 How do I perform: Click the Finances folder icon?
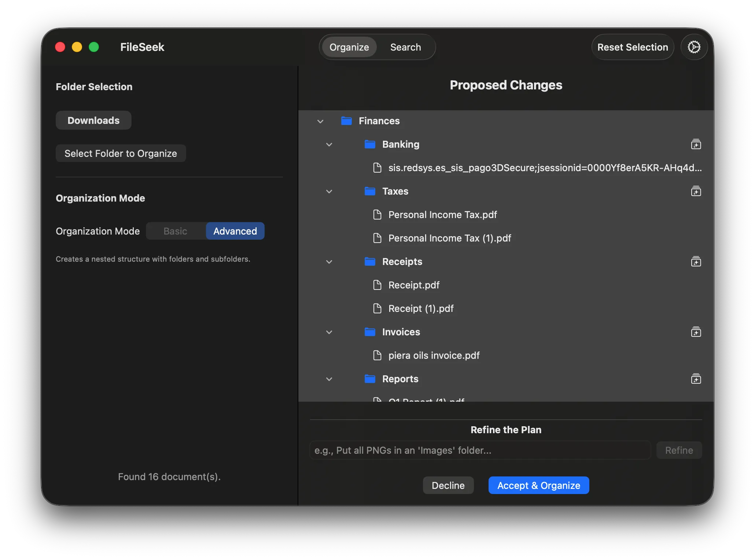point(346,121)
